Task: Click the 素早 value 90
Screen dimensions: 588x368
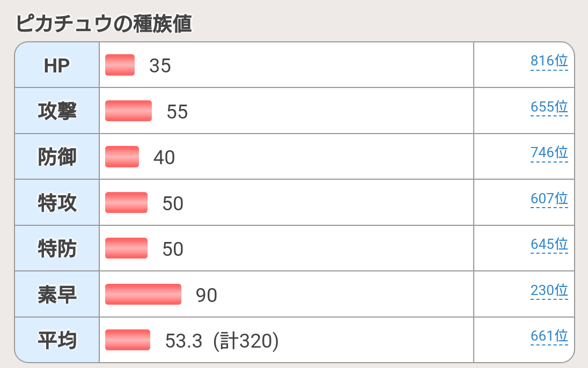Action: click(207, 295)
